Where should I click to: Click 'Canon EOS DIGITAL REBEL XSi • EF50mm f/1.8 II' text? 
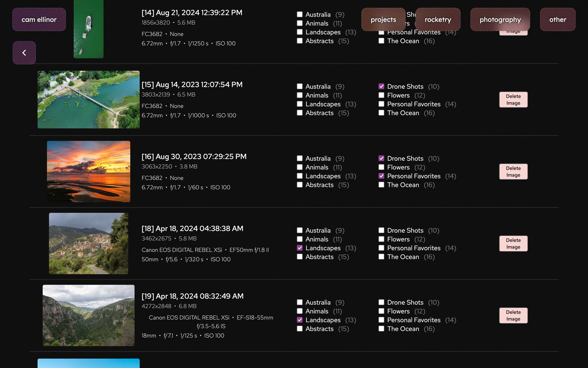click(205, 250)
